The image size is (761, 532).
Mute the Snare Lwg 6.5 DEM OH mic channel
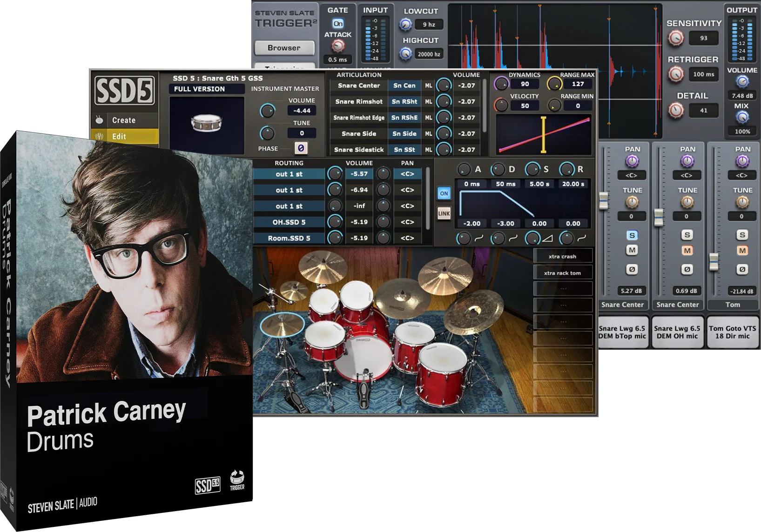pos(687,251)
